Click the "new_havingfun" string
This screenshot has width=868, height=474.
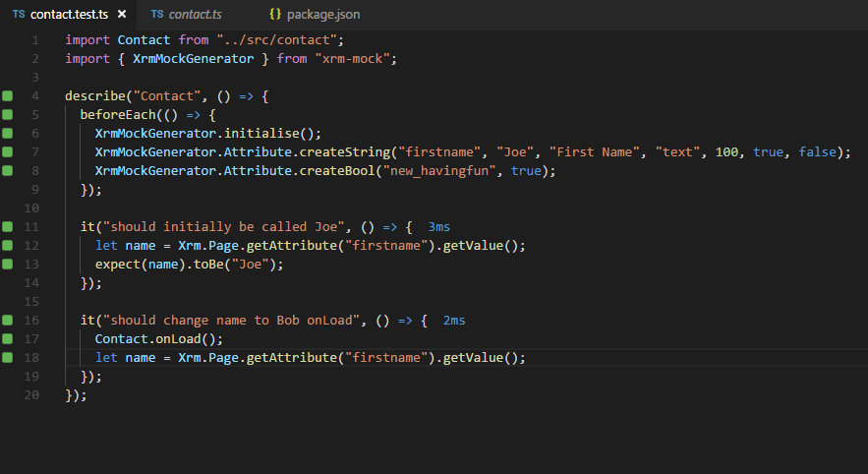(x=439, y=170)
